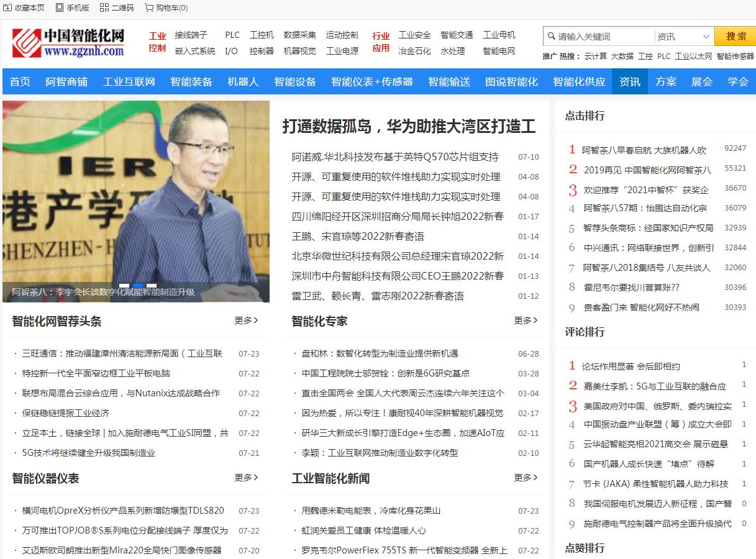Open ranked item 阿智茶八早春启航 大族机器人吹
The image size is (756, 559).
click(644, 150)
